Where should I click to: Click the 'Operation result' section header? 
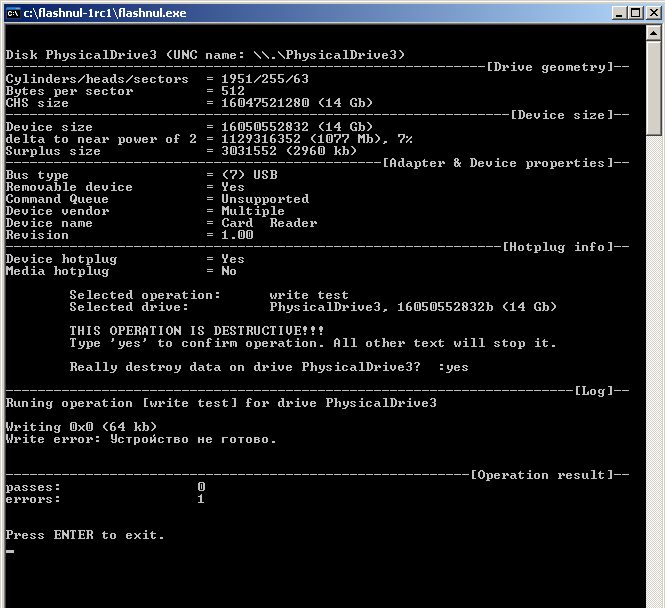click(x=541, y=475)
